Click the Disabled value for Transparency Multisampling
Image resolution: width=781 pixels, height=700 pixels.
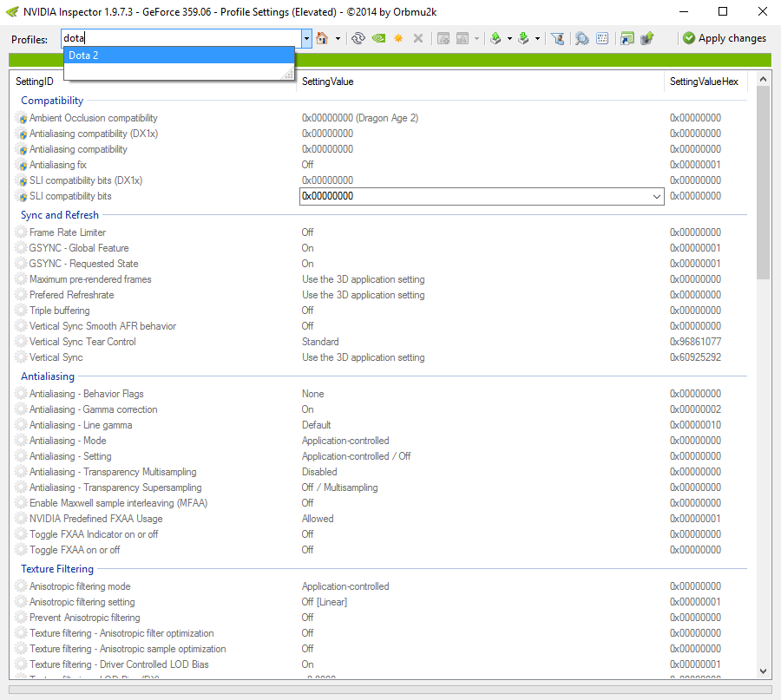[x=319, y=472]
